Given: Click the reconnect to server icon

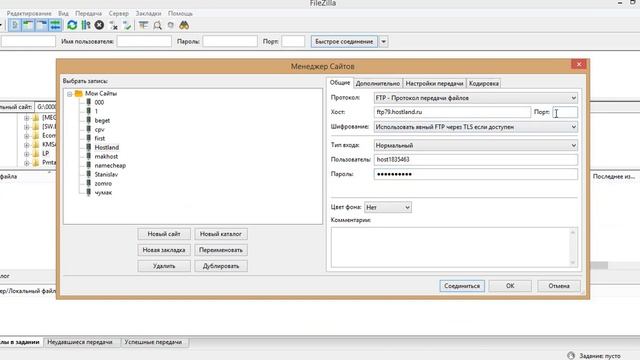Looking at the screenshot, I should coord(127,25).
